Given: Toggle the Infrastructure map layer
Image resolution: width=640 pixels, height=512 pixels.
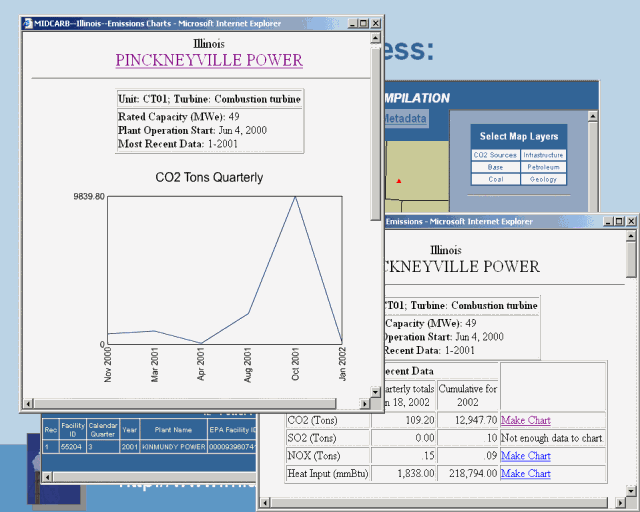Looking at the screenshot, I should 543,155.
